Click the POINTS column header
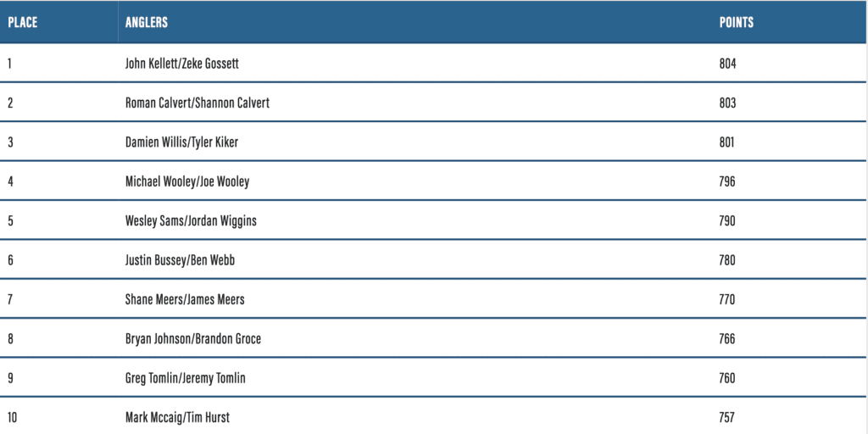 736,22
